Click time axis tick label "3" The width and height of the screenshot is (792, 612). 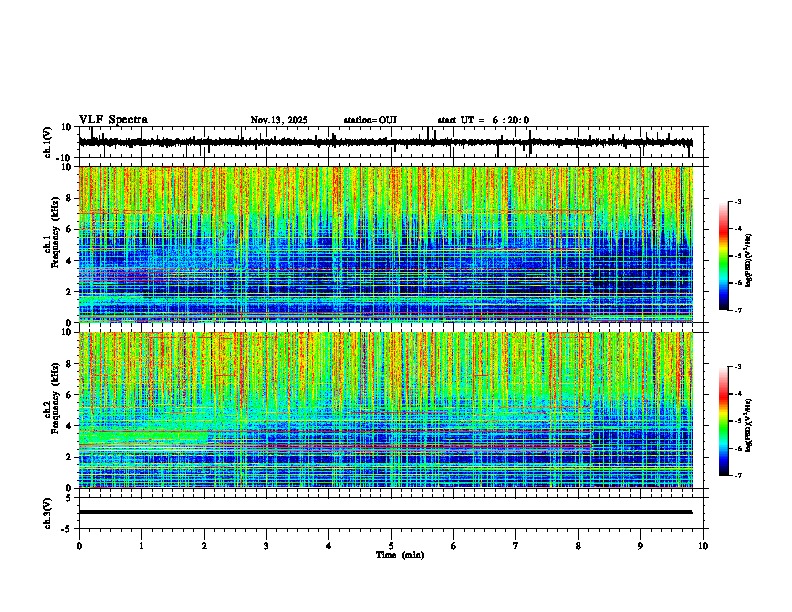click(x=266, y=546)
